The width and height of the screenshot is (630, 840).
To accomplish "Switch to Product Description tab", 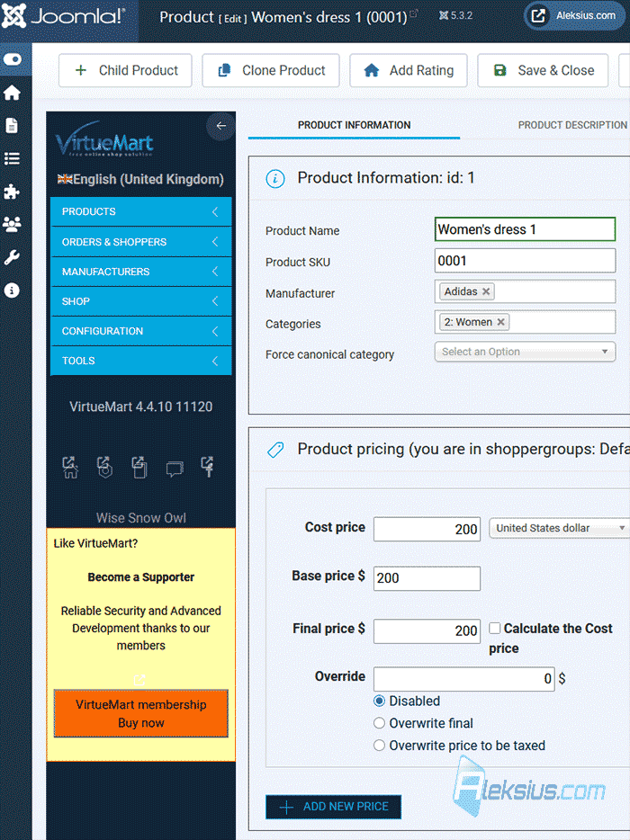I will coord(572,125).
